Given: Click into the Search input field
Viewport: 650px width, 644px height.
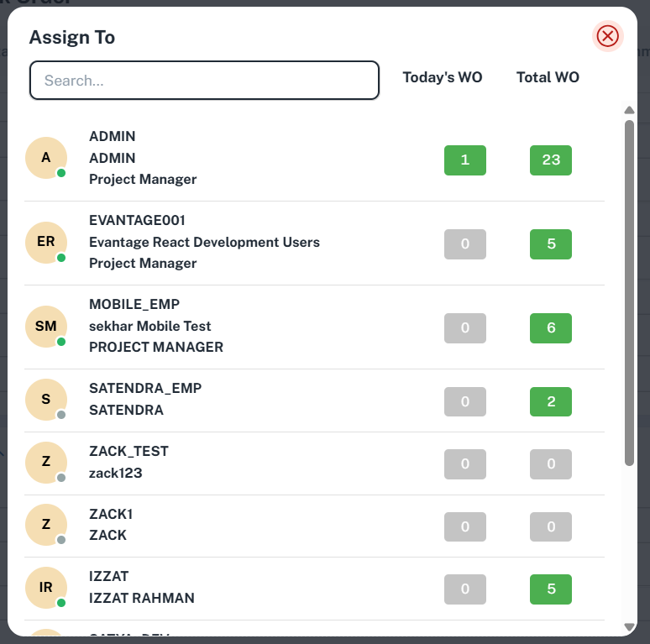Looking at the screenshot, I should click(204, 81).
